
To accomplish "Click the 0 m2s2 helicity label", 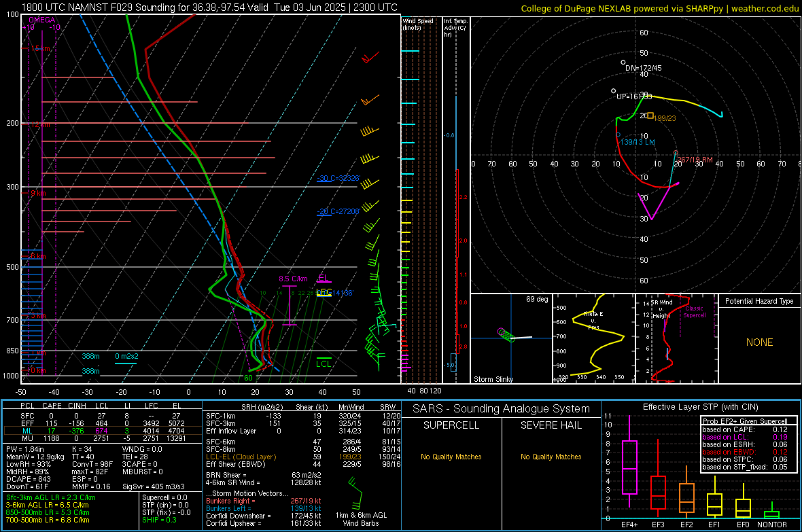I will coord(126,356).
